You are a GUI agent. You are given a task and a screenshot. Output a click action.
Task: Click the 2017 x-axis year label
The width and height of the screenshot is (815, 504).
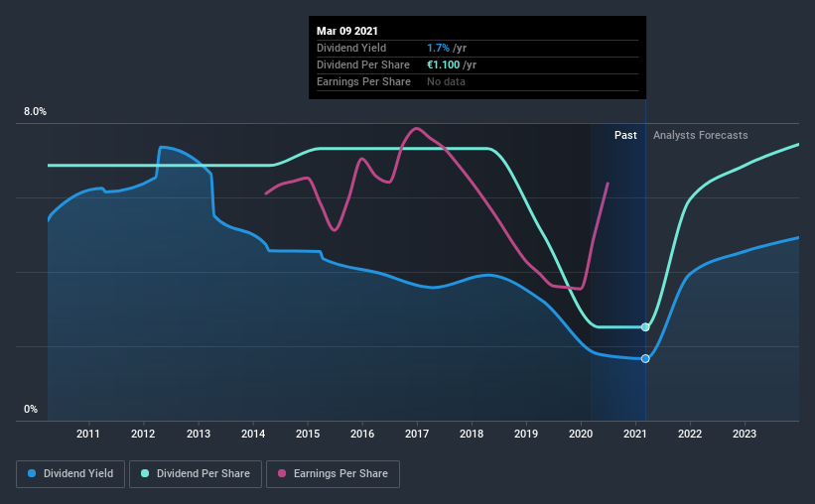417,434
